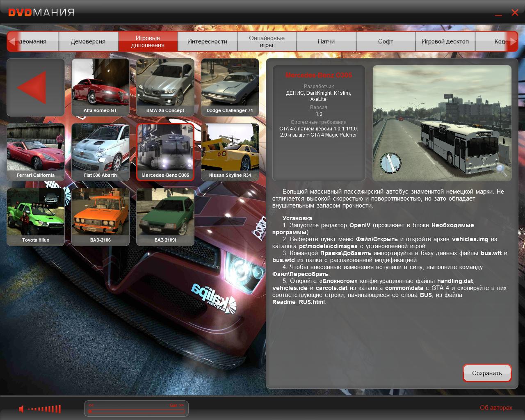Select the Ferrari California mod tile
This screenshot has width=525, height=420.
click(36, 152)
